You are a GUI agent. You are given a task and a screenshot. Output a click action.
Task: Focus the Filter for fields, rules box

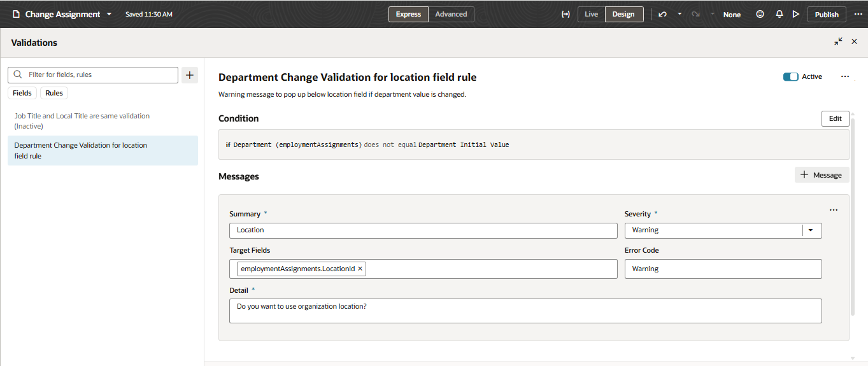point(93,74)
